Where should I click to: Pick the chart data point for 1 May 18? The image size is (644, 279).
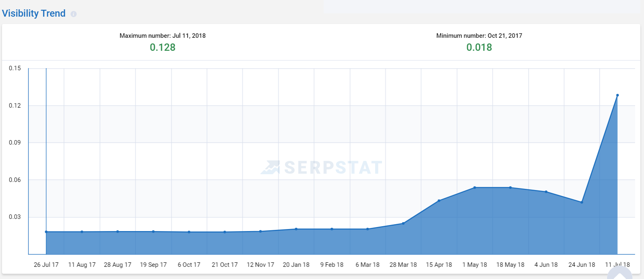[474, 188]
